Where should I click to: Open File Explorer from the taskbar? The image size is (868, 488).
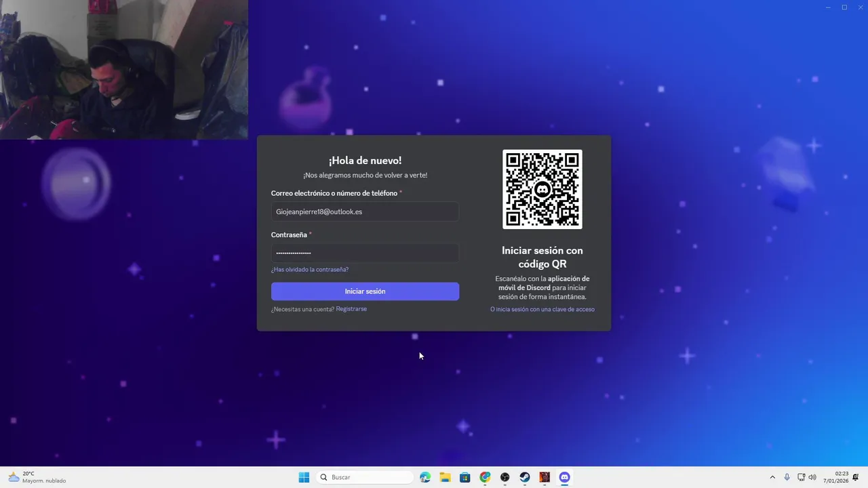point(445,477)
